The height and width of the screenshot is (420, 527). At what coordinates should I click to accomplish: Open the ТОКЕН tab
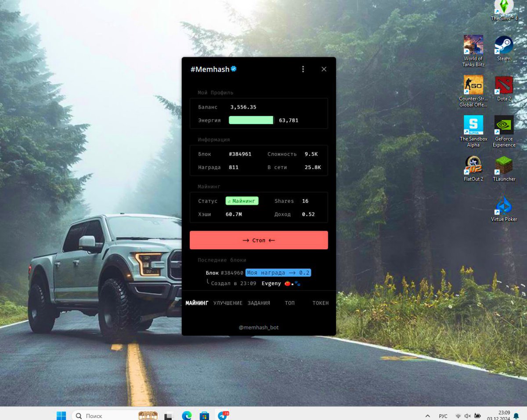pyautogui.click(x=321, y=303)
